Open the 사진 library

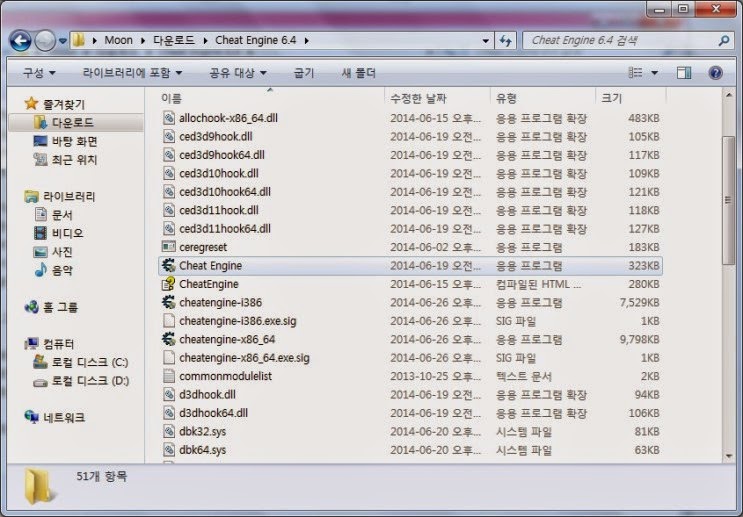[62, 252]
